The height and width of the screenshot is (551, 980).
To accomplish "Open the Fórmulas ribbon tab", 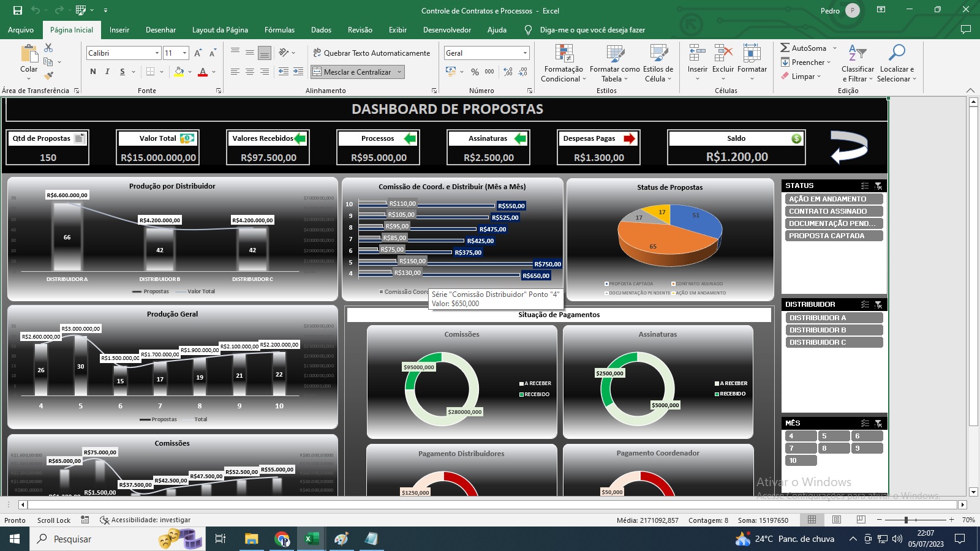I will click(279, 30).
